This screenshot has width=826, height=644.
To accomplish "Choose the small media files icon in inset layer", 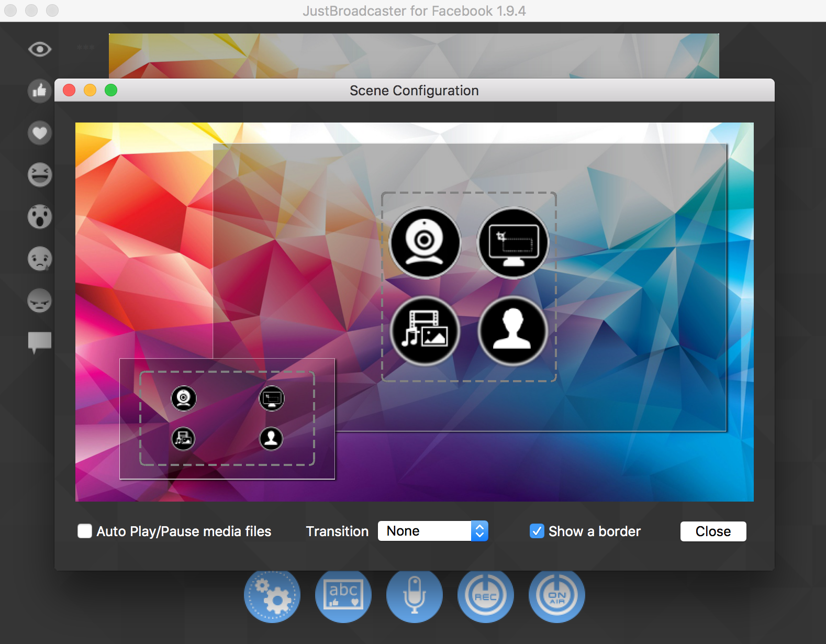I will [183, 439].
